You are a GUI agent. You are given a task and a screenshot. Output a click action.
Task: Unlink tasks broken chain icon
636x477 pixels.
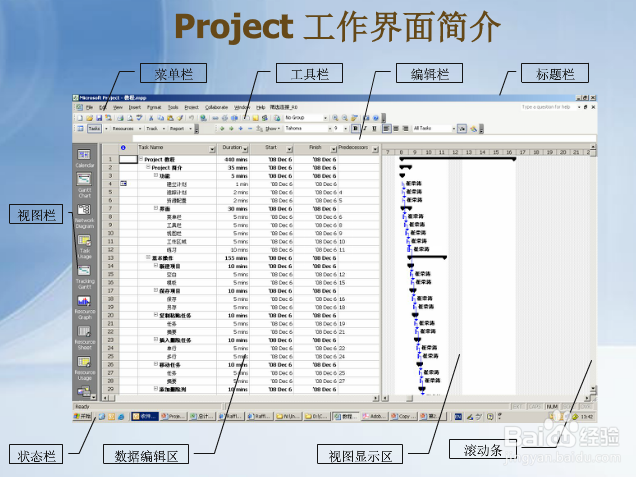[x=225, y=118]
